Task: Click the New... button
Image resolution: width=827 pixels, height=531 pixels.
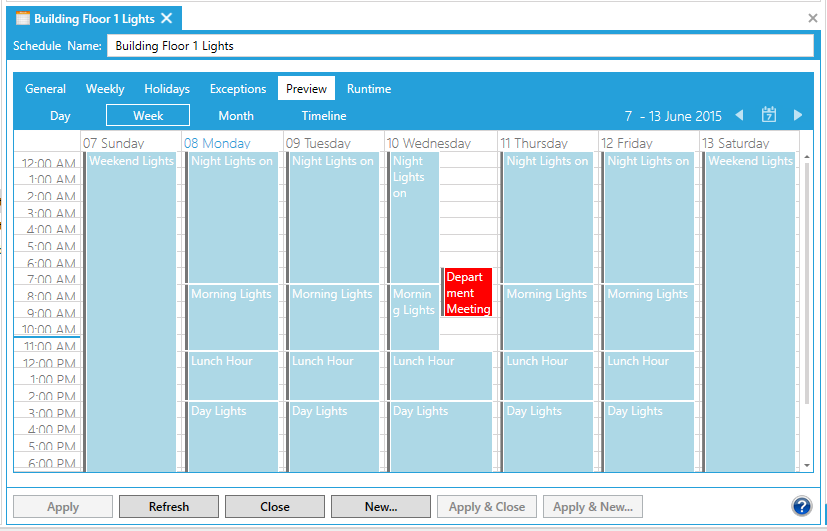Action: (x=381, y=507)
